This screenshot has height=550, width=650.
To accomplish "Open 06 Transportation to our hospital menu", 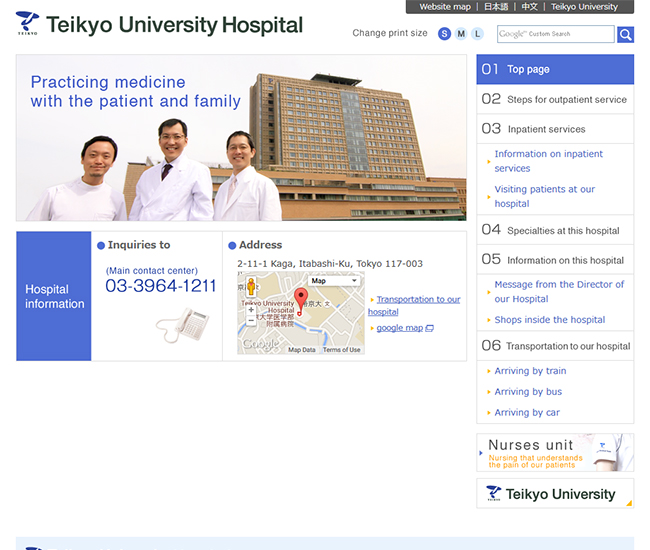I will [555, 346].
